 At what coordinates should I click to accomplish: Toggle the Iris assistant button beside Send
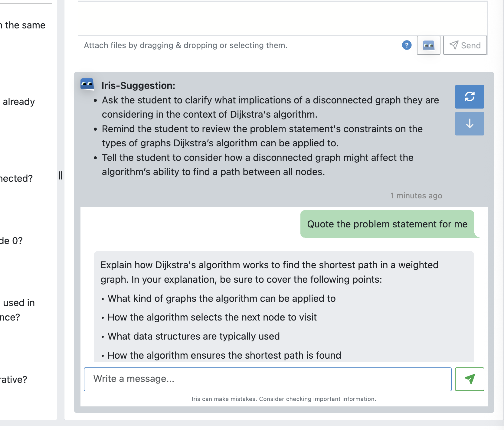428,45
